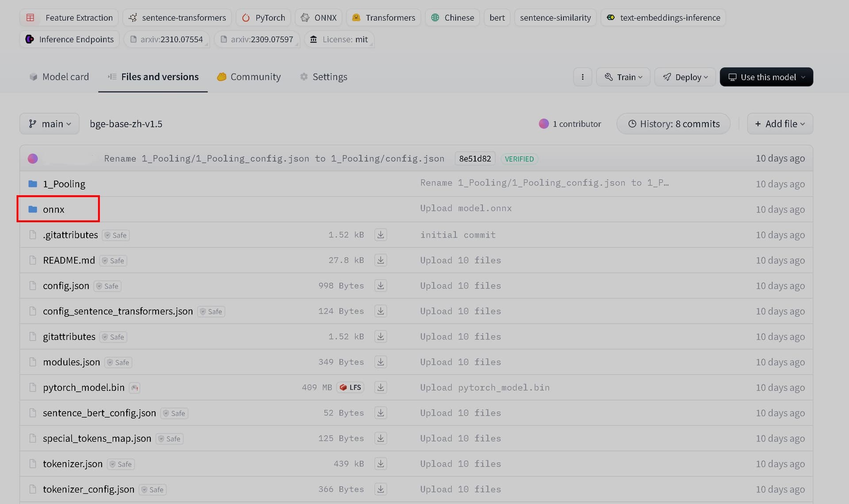Click the bert tag

tap(497, 18)
